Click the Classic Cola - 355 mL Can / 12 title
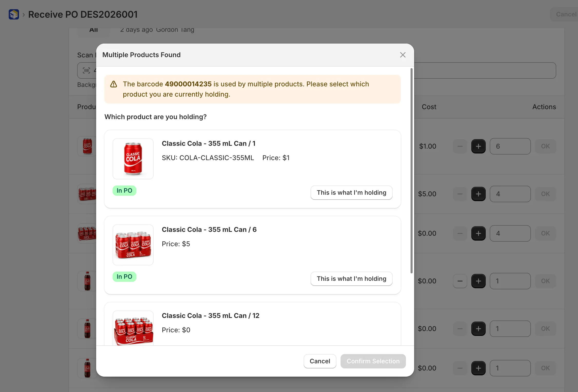Viewport: 578px width, 392px height. coord(211,316)
